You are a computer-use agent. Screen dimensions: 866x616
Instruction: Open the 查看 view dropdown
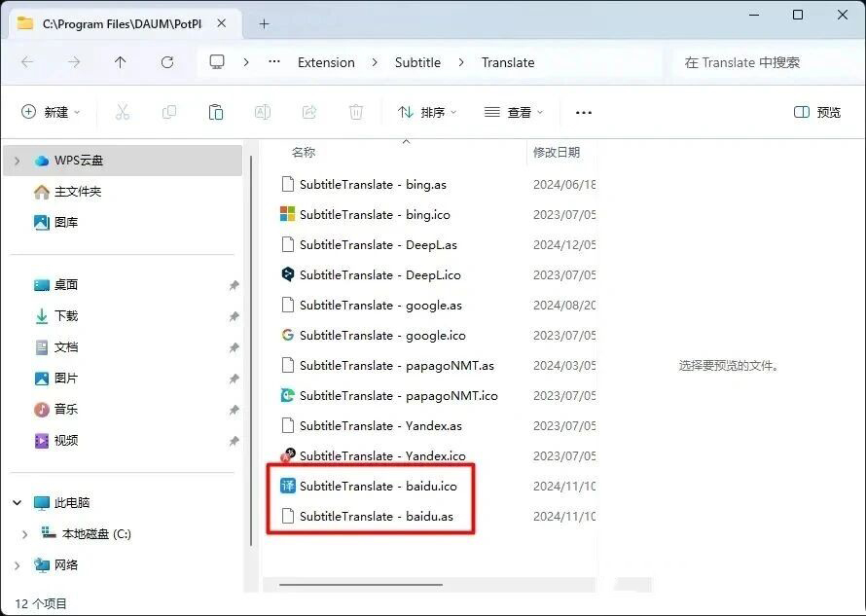click(x=515, y=112)
